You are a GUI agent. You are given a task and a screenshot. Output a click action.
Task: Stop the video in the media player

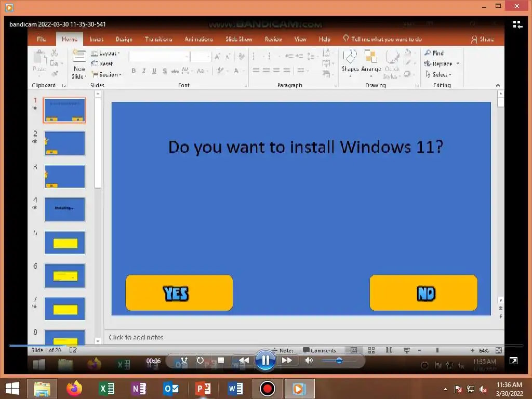(x=221, y=360)
